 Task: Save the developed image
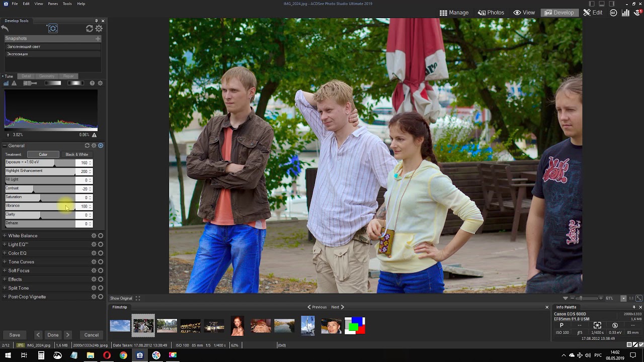[x=15, y=335]
